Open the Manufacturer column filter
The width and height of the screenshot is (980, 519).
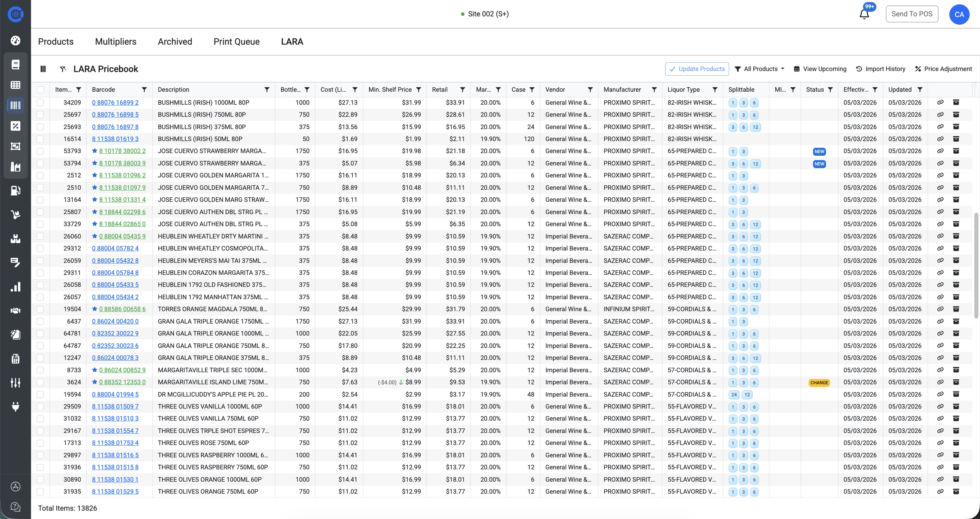654,90
